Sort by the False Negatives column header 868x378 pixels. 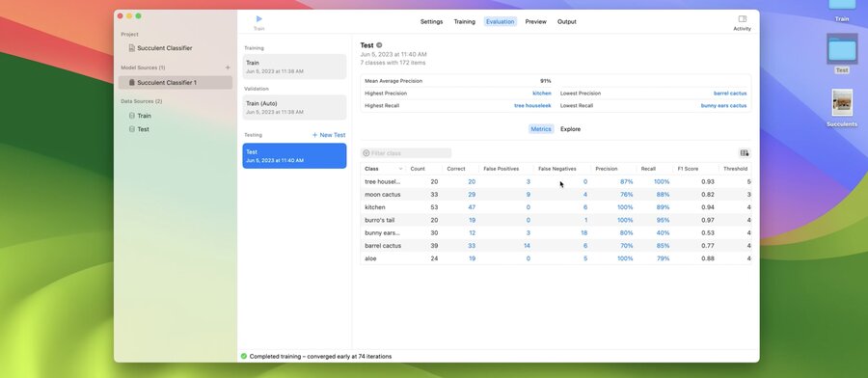556,169
